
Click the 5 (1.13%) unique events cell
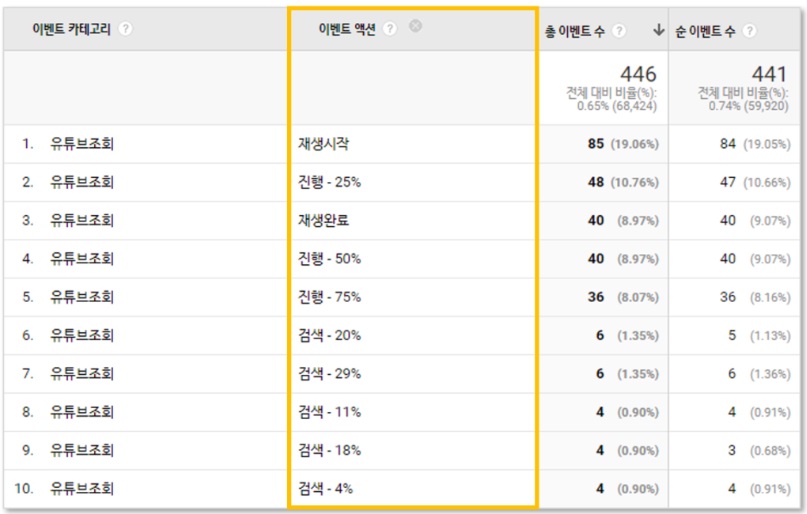(x=759, y=335)
